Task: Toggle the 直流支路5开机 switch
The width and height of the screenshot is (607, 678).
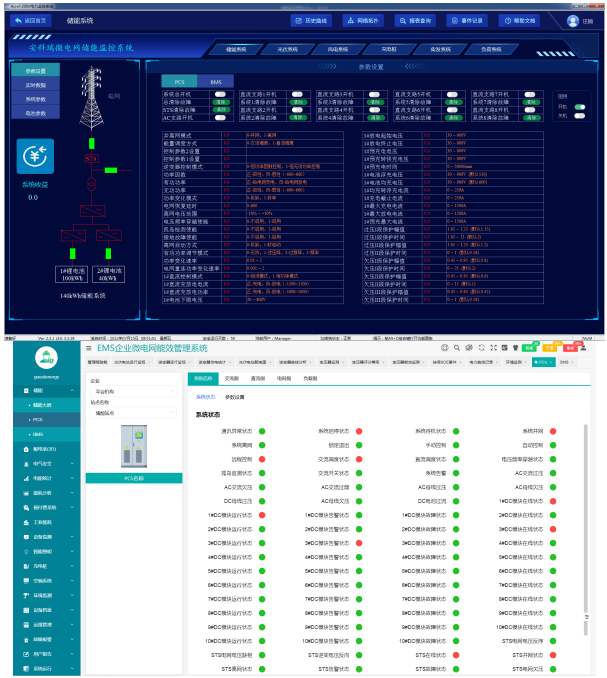Action: (452, 94)
